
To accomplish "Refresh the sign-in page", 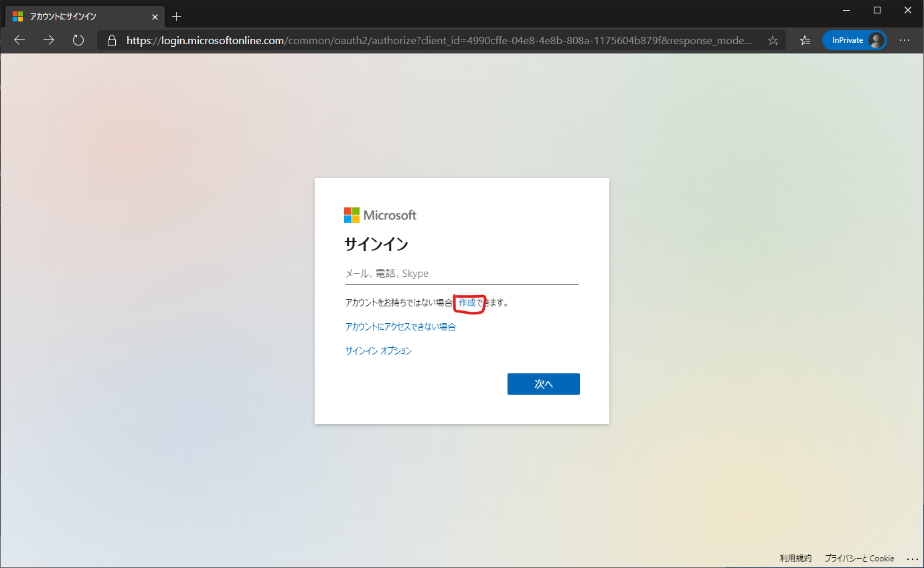I will click(x=78, y=40).
